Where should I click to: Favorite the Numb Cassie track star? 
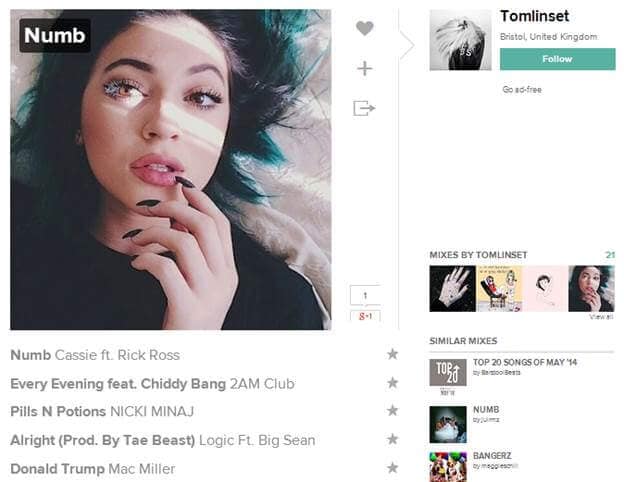(392, 354)
